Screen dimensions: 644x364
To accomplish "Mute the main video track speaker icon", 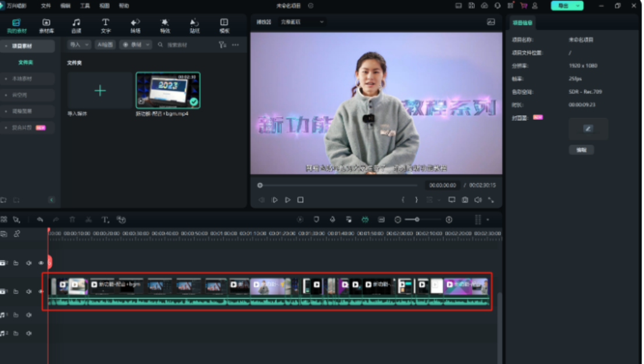I will tap(28, 291).
